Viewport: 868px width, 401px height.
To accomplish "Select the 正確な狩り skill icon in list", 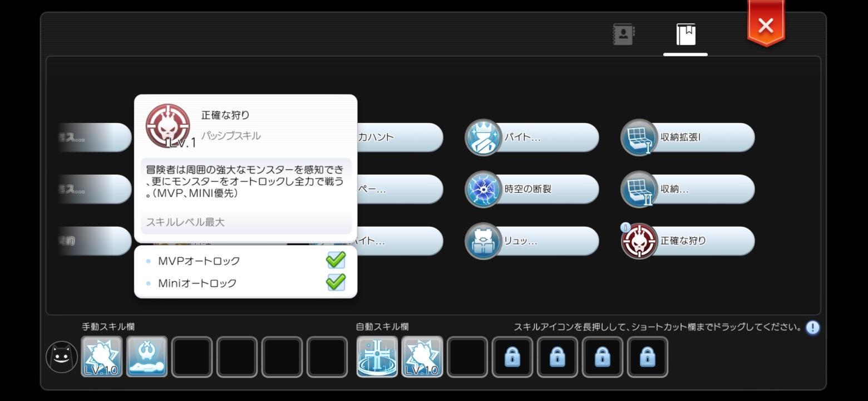I will click(x=639, y=241).
